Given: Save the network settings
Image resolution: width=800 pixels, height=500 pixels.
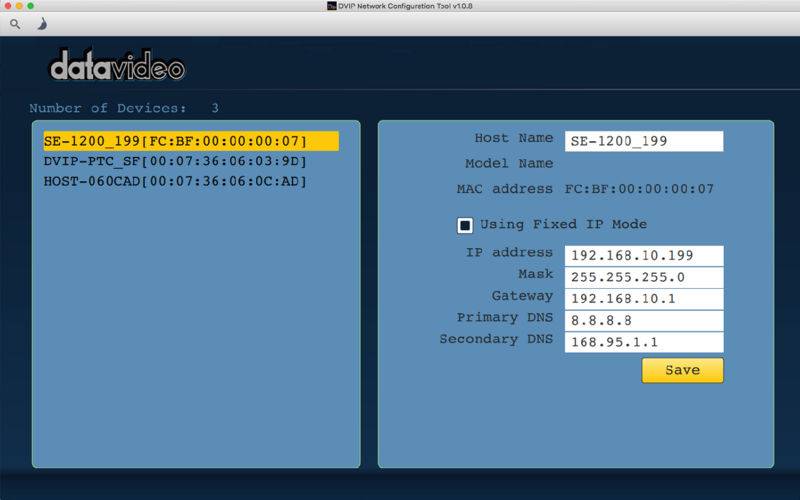Looking at the screenshot, I should coord(683,370).
